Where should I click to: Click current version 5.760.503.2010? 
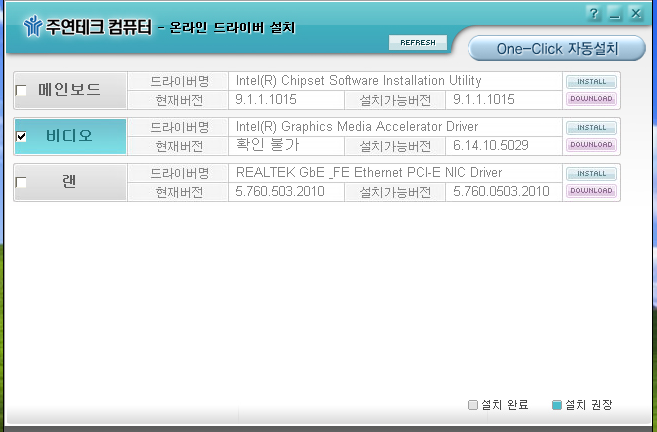279,191
